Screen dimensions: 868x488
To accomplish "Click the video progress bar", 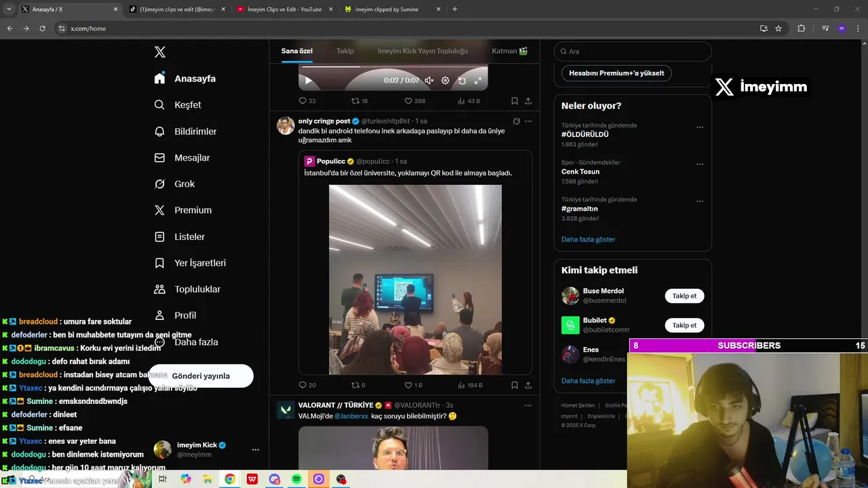I will [393, 66].
